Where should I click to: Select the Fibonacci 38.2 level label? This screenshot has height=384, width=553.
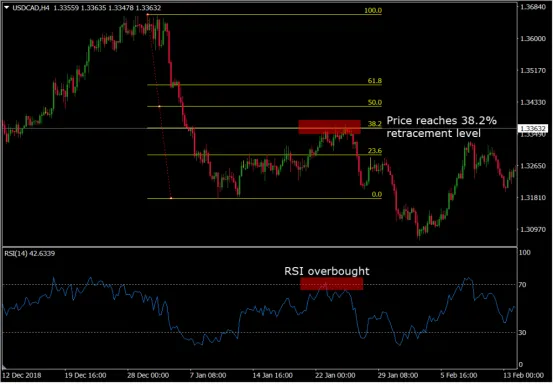(x=375, y=124)
